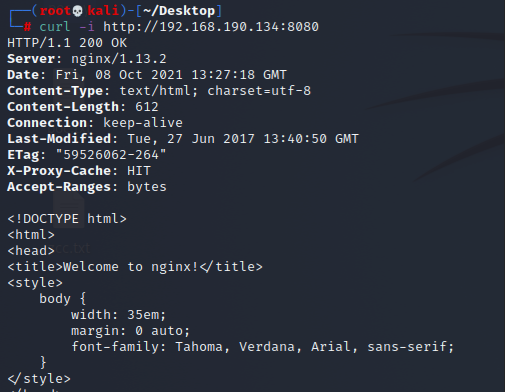Click the HTTP/1.1 200 OK status line
The height and width of the screenshot is (392, 505).
coord(67,43)
